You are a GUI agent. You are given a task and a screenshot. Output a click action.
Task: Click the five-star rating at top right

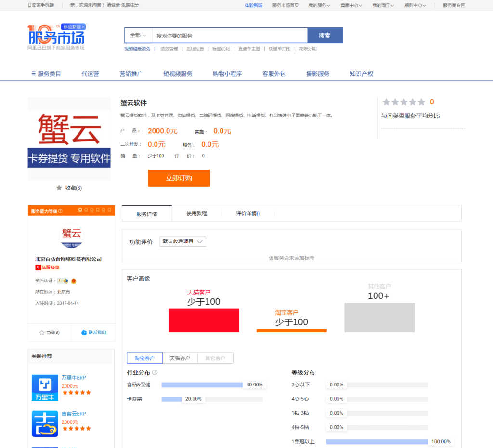click(404, 102)
